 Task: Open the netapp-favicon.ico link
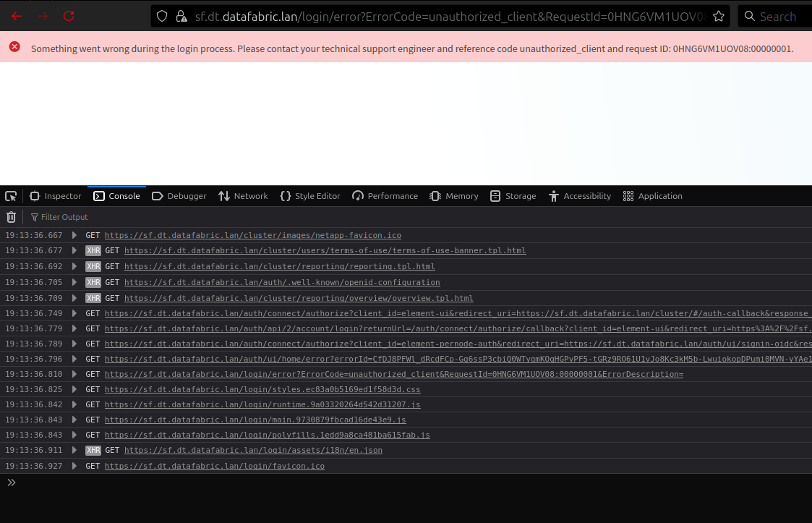coord(253,235)
